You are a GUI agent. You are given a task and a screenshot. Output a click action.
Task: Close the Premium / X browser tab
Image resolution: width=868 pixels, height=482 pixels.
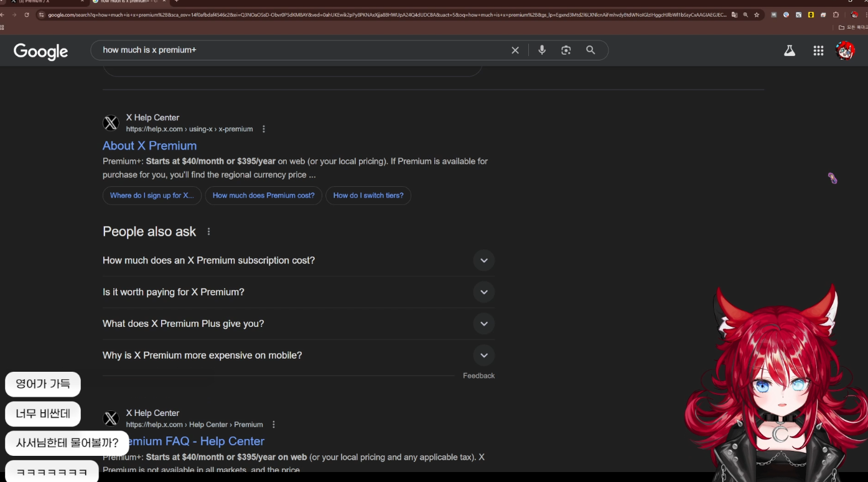click(x=82, y=2)
